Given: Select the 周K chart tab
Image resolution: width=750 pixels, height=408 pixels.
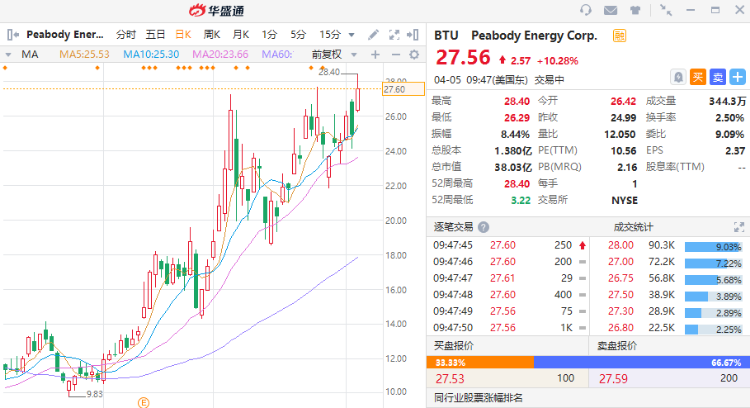Looking at the screenshot, I should click(x=212, y=34).
